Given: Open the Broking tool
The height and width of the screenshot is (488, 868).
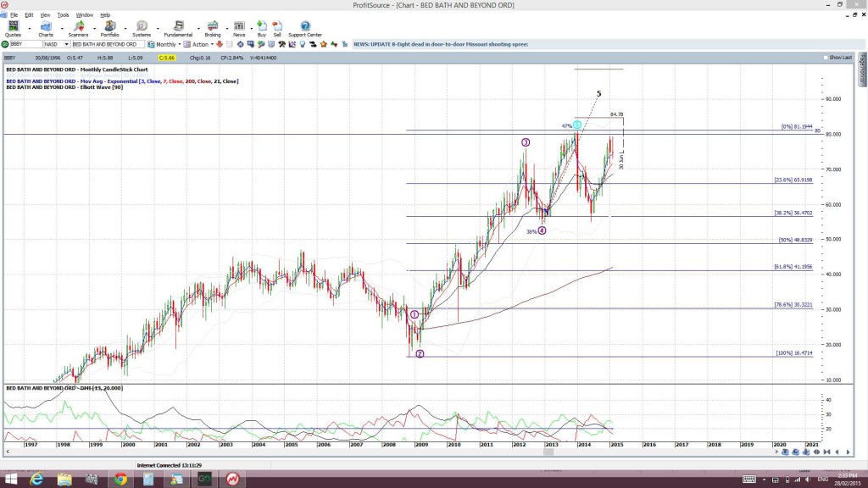Looking at the screenshot, I should (x=213, y=29).
